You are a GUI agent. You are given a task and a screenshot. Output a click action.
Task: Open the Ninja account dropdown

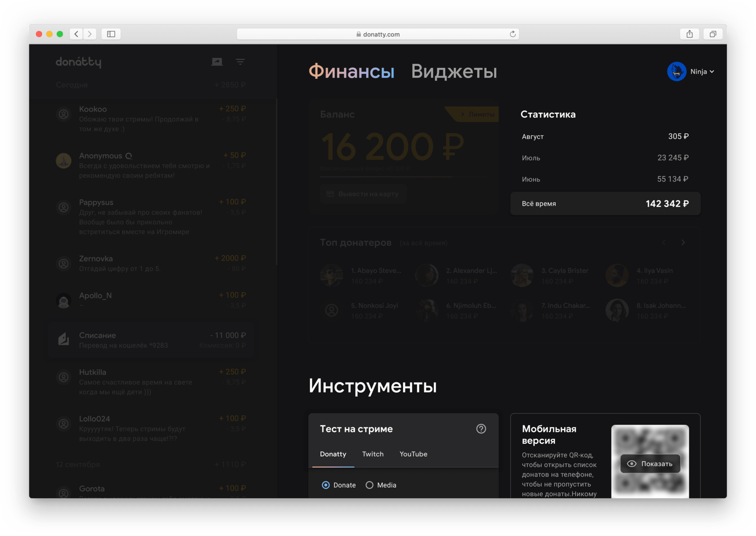(702, 72)
